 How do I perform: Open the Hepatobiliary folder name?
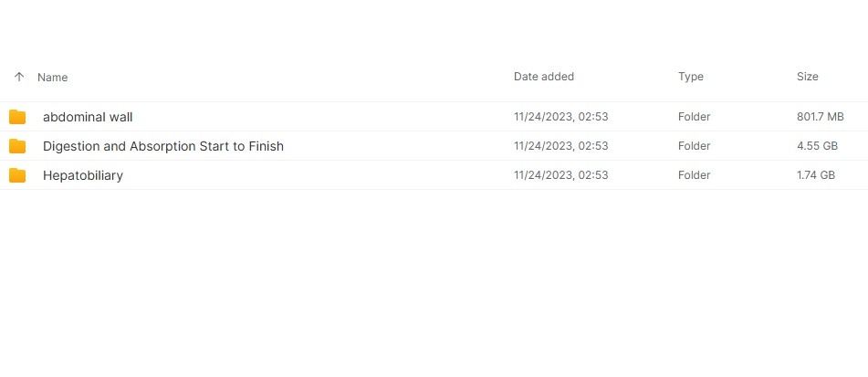coord(83,175)
